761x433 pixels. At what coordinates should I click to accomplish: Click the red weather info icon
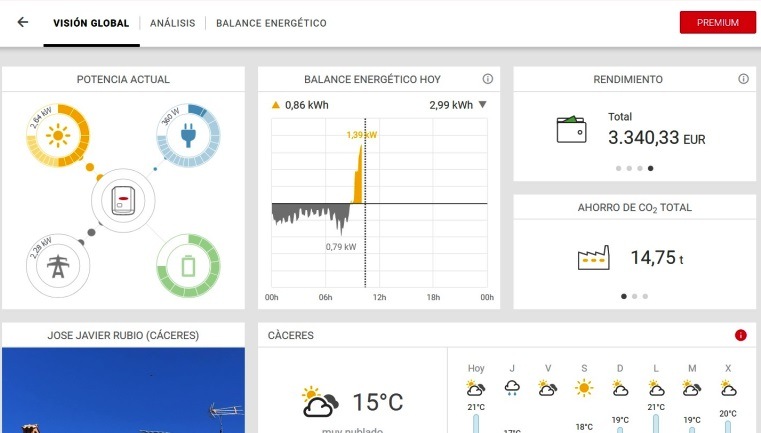tap(741, 335)
